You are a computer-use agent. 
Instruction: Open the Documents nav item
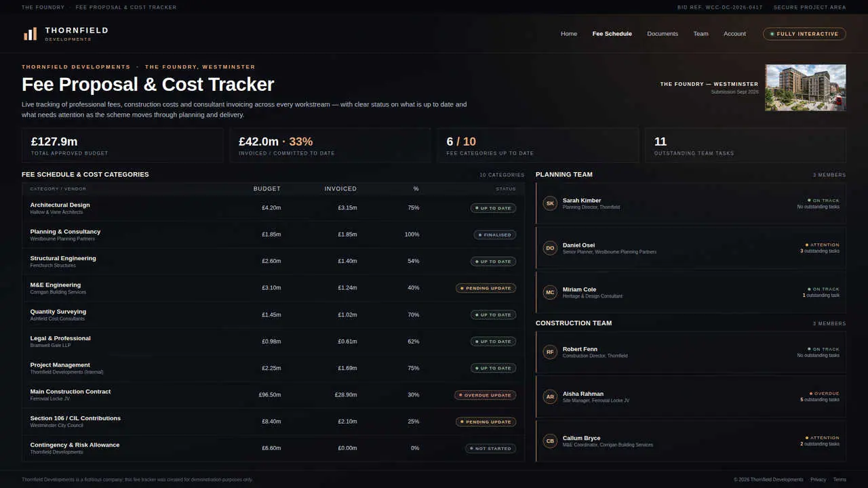[x=663, y=34]
